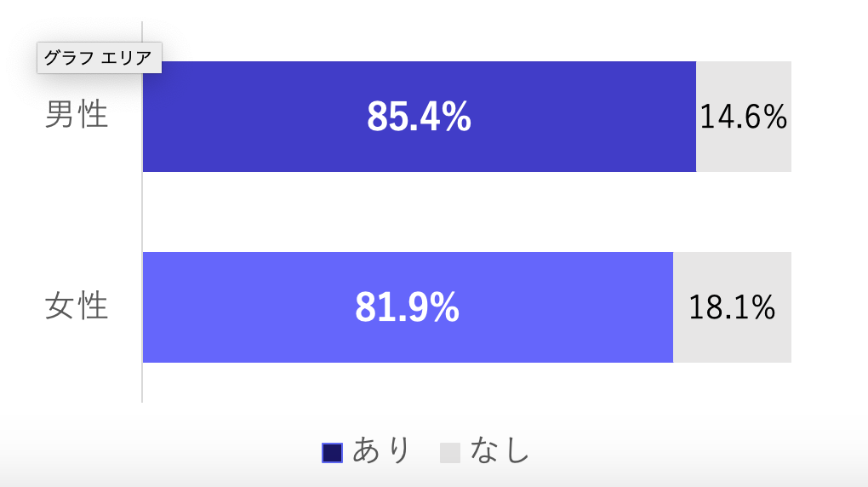Click the blank plot area above the 男性 bar
Screen dimensions: 868x487
[465, 41]
